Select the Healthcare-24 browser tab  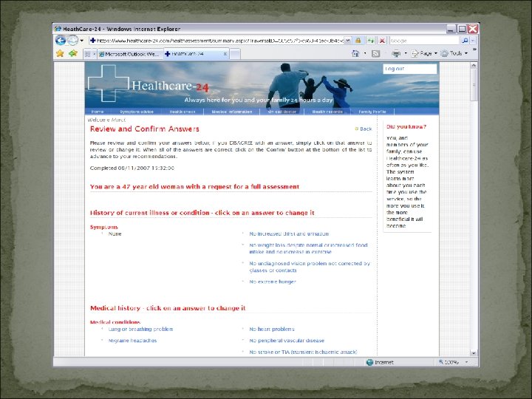(x=194, y=54)
